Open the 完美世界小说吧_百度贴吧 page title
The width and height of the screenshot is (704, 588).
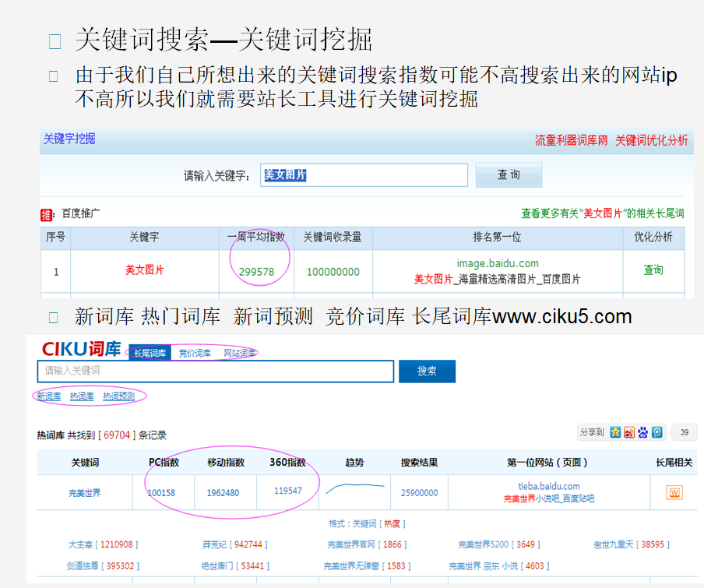(x=549, y=498)
